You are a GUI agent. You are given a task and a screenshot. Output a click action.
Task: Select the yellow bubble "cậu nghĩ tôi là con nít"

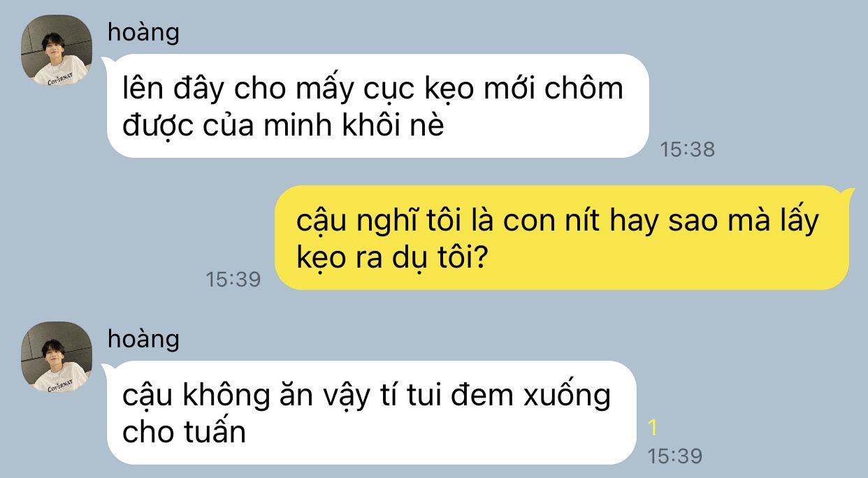[x=563, y=238]
